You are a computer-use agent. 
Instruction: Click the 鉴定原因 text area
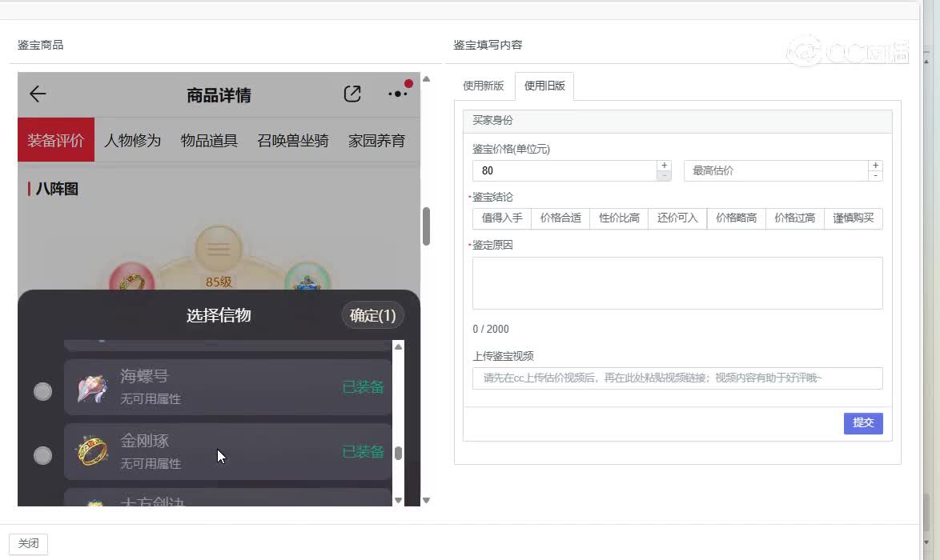pyautogui.click(x=677, y=282)
